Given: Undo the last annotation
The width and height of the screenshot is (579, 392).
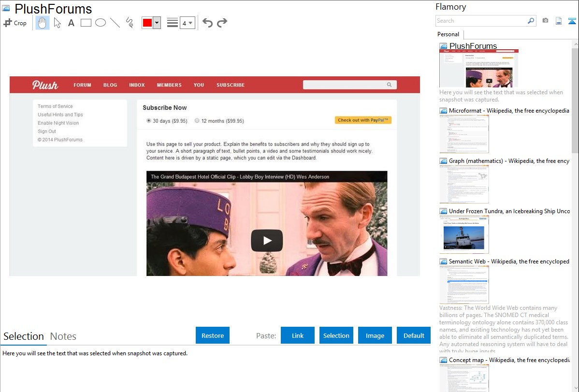Looking at the screenshot, I should (207, 23).
